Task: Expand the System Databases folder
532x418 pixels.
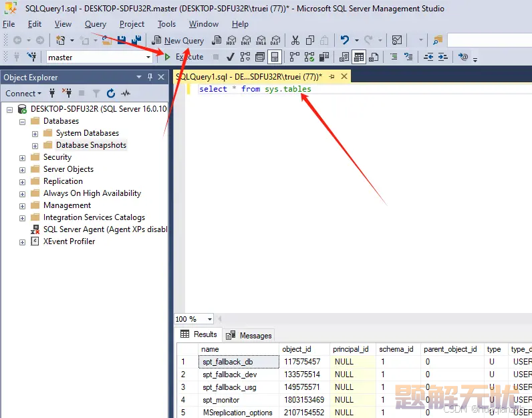Action: [x=35, y=134]
